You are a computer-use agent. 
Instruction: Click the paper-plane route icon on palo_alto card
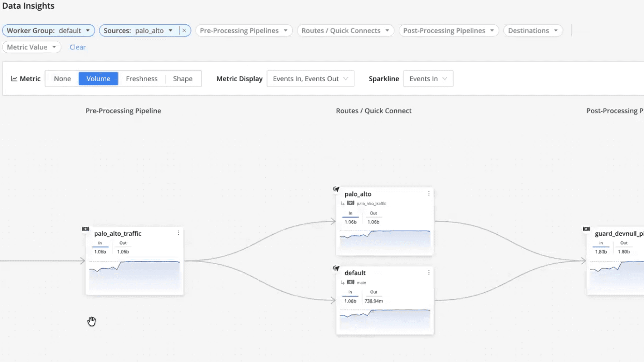(x=336, y=189)
